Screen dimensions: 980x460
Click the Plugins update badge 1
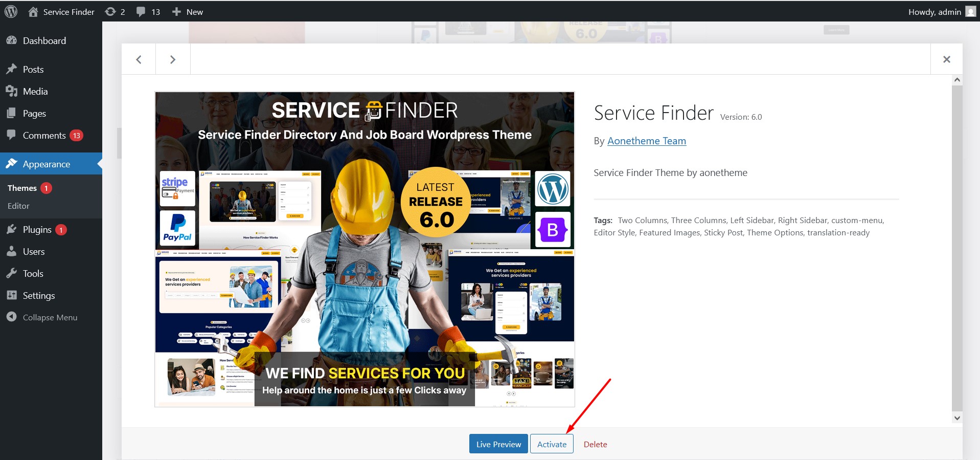[61, 230]
